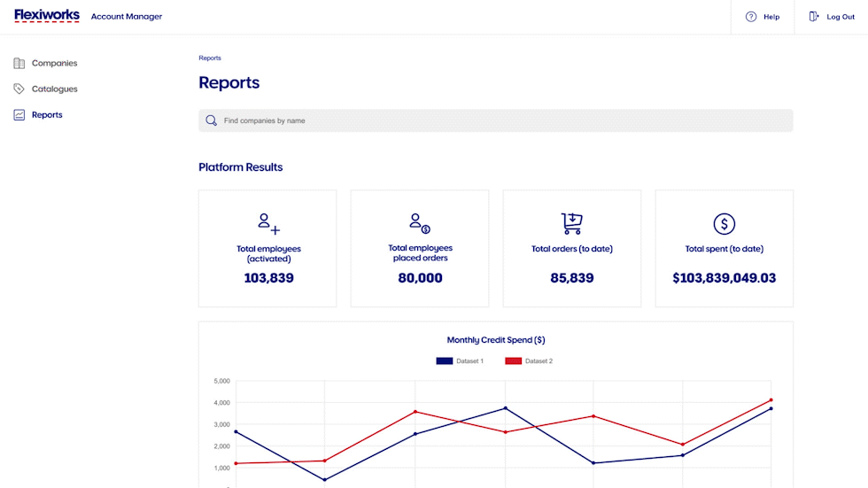Click the magnifier icon in search bar
The image size is (868, 488).
pyautogui.click(x=211, y=120)
